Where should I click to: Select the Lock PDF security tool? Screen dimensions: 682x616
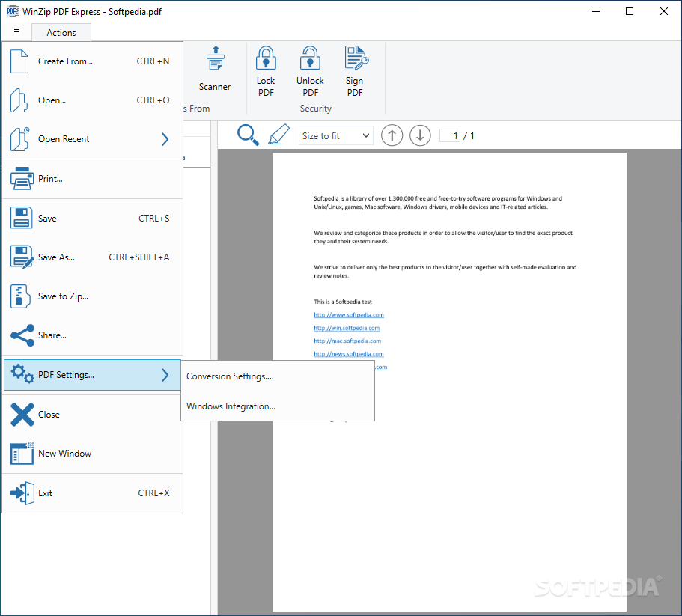[266, 71]
